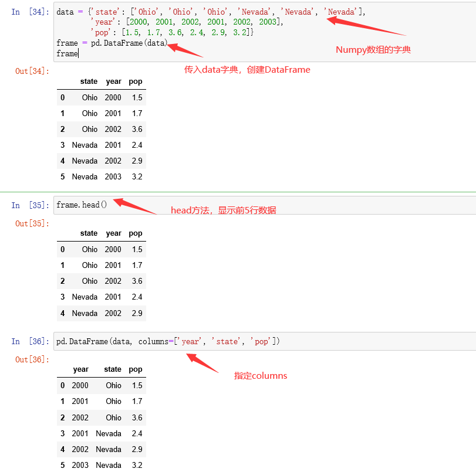Click value 1.5 in Out[34] table
Viewport: 476px width, 472px height.
point(137,97)
